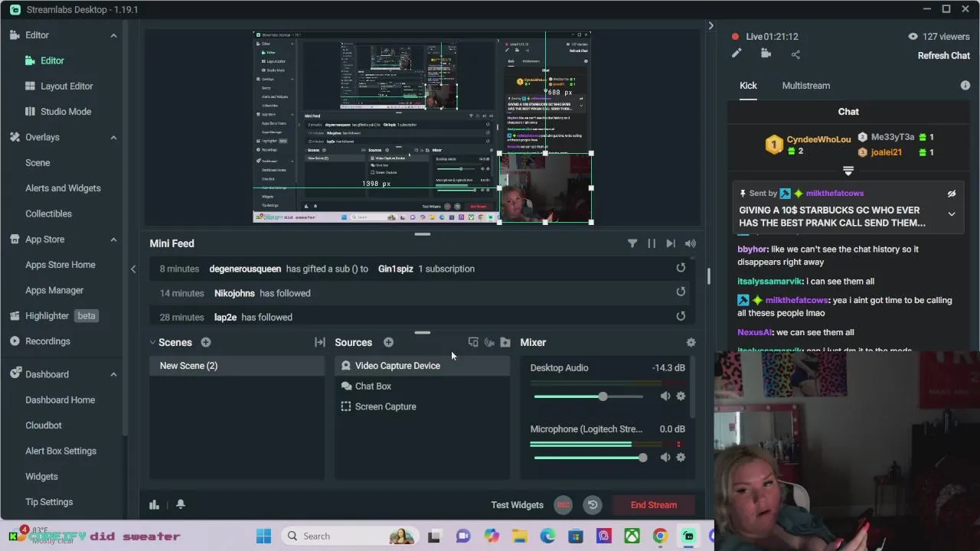Screen dimensions: 980x551
Task: Replay degenerousqueen gifted sub alert
Action: pos(681,268)
